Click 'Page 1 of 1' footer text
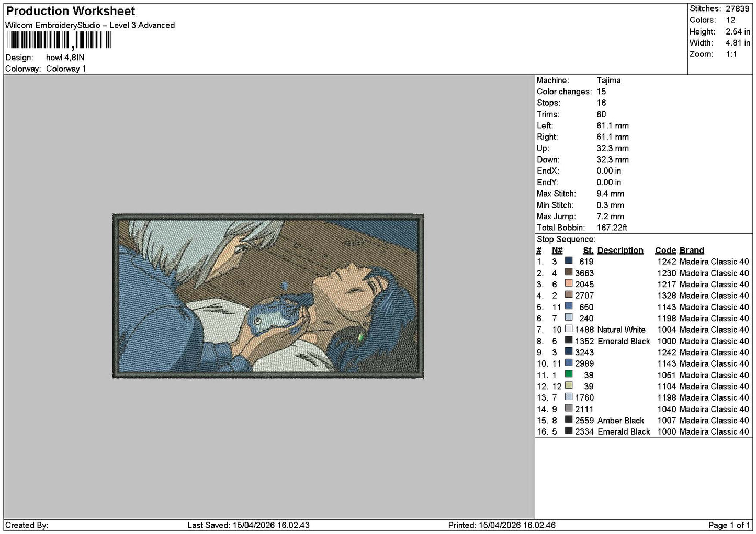 point(729,525)
